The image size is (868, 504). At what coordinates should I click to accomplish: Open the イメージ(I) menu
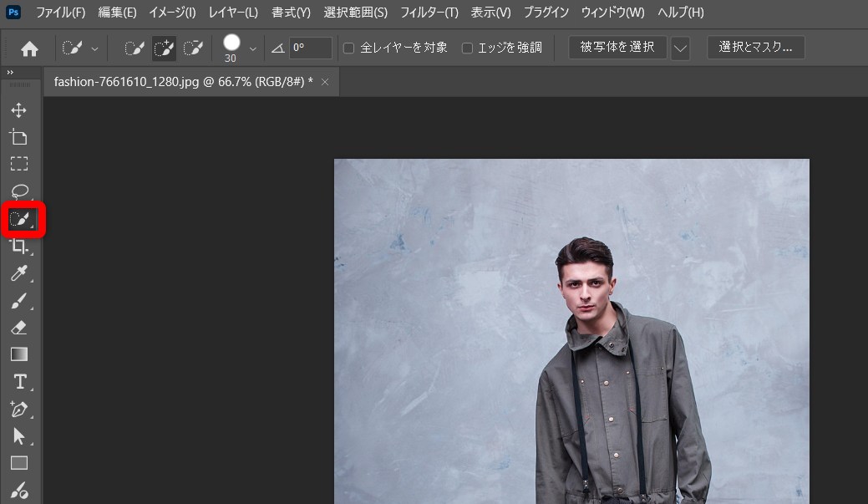click(172, 13)
